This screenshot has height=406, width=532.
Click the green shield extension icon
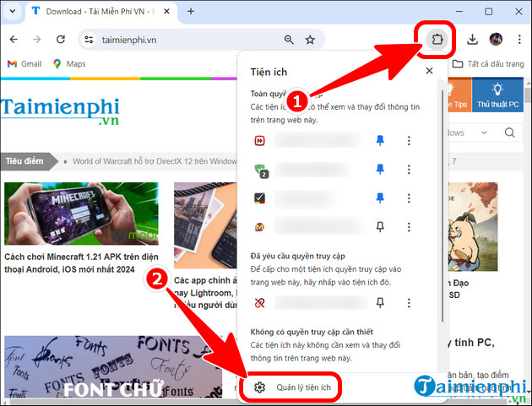[261, 170]
